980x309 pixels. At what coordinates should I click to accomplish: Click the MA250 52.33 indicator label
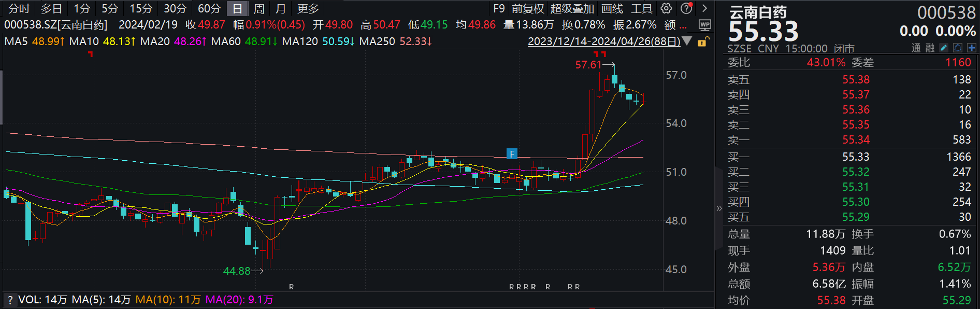396,41
